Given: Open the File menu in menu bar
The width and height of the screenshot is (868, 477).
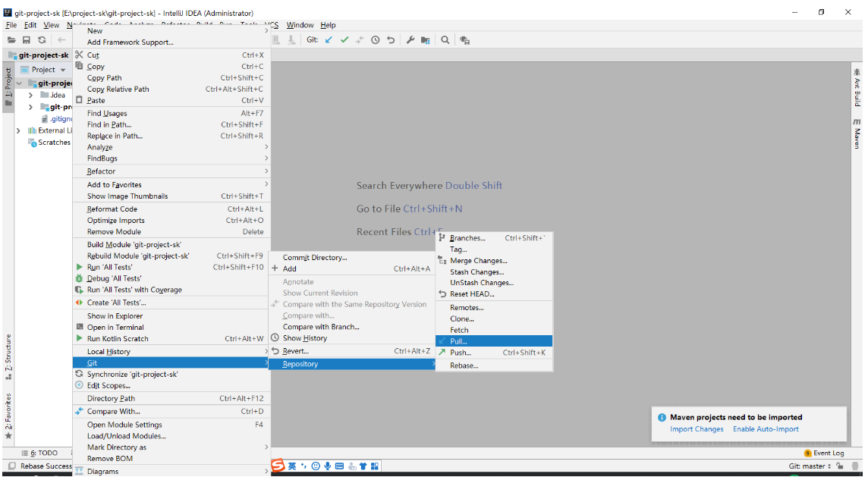Looking at the screenshot, I should [11, 25].
